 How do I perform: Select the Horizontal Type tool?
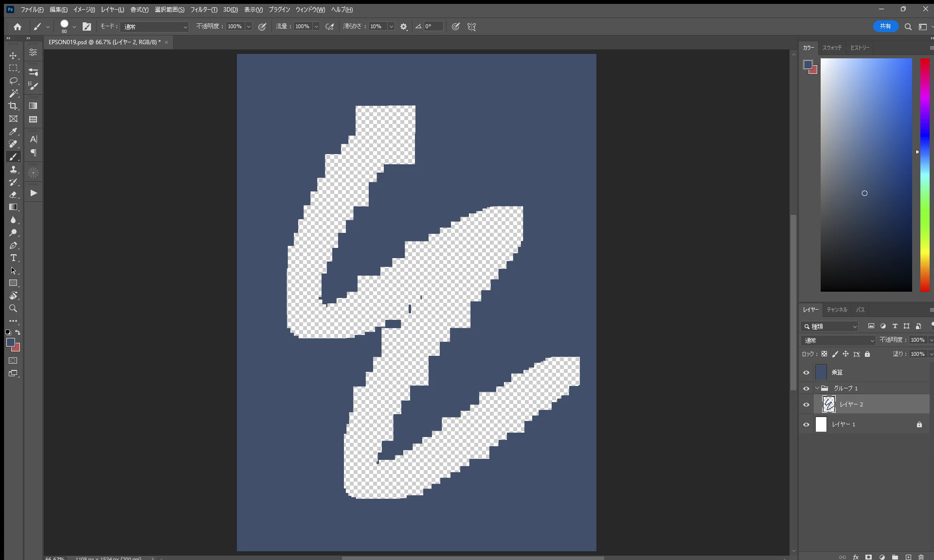tap(13, 258)
